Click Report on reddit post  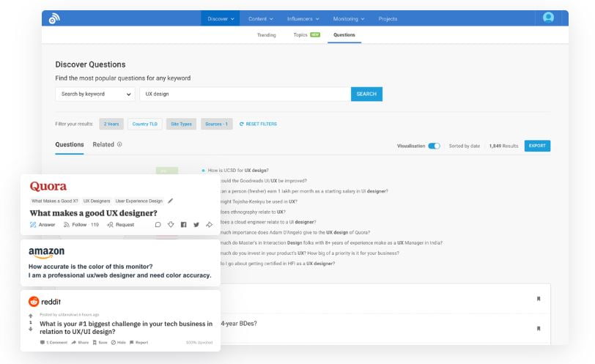(139, 342)
